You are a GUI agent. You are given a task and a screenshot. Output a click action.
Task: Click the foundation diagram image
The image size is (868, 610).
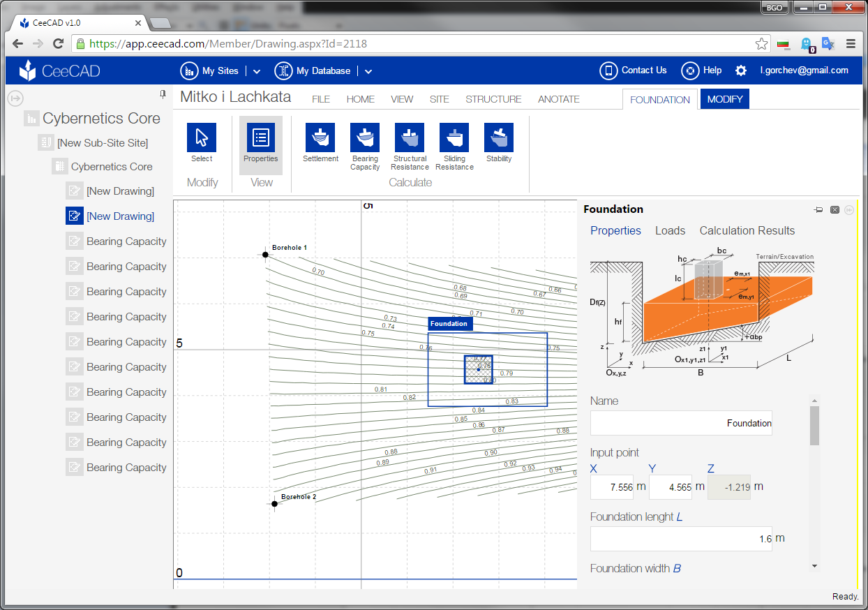coord(703,312)
